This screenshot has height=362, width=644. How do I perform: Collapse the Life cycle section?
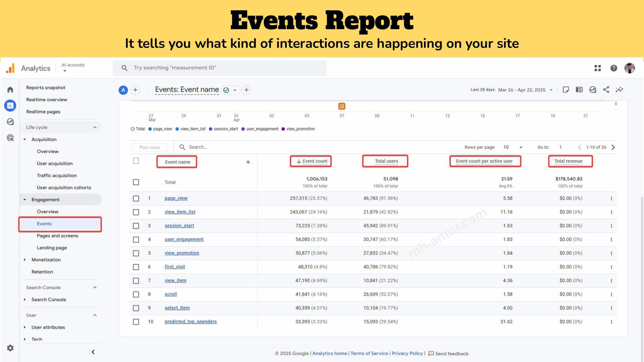tap(95, 127)
